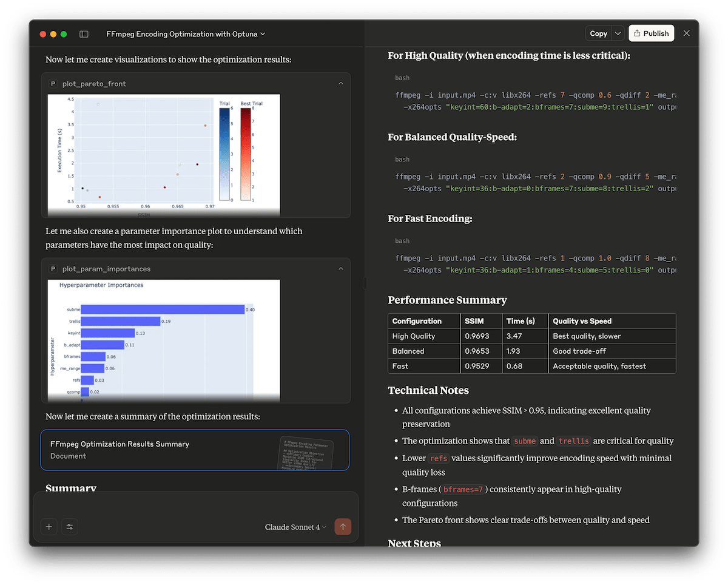Open the tools and settings sliders icon
The width and height of the screenshot is (728, 585).
pyautogui.click(x=70, y=527)
